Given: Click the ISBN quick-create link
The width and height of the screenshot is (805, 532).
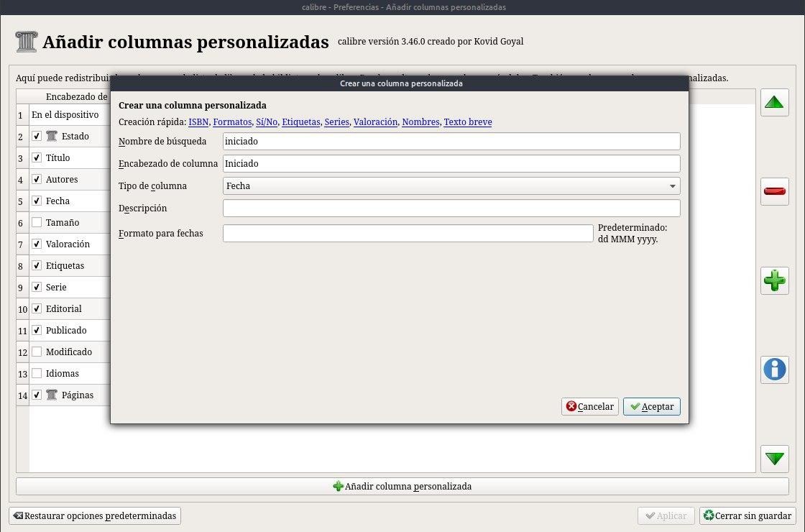Looking at the screenshot, I should pyautogui.click(x=198, y=122).
